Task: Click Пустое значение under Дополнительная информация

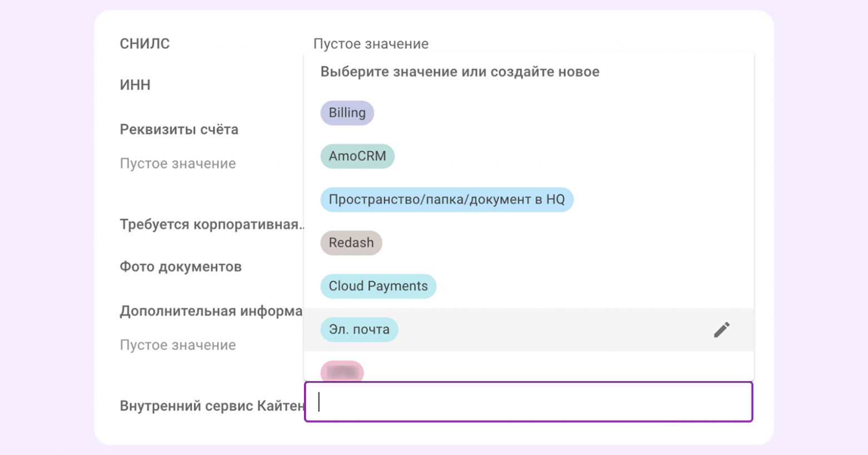Action: point(177,345)
